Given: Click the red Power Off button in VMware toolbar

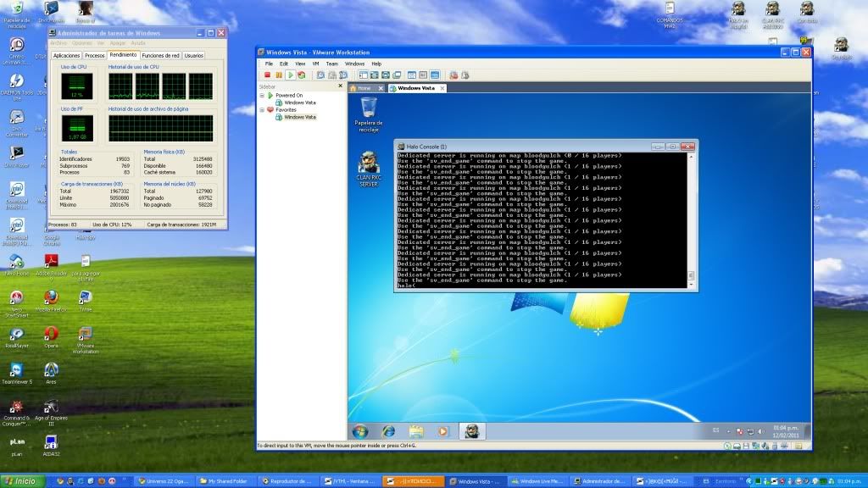Looking at the screenshot, I should (267, 75).
